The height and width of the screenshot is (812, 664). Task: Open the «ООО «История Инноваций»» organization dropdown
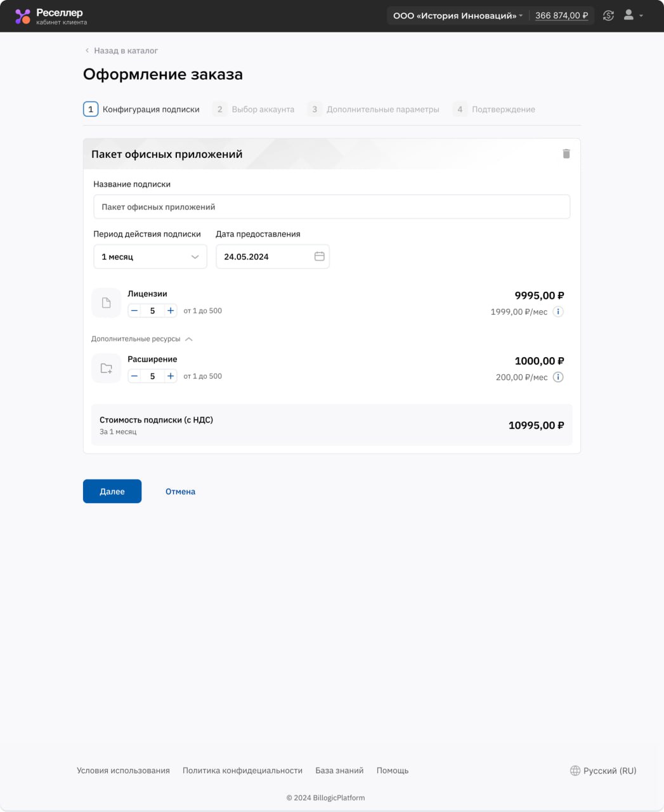(455, 15)
